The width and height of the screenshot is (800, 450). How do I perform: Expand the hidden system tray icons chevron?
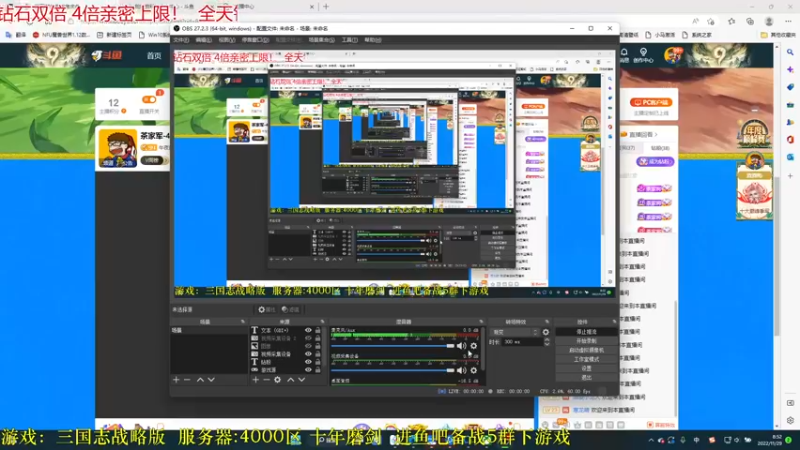pyautogui.click(x=651, y=440)
